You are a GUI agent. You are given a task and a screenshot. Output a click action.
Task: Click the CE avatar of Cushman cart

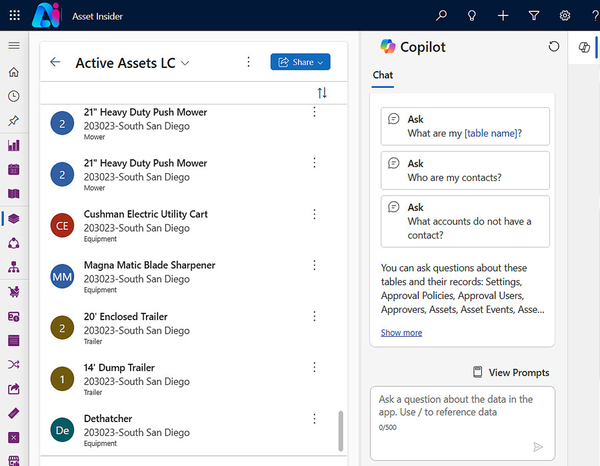62,225
